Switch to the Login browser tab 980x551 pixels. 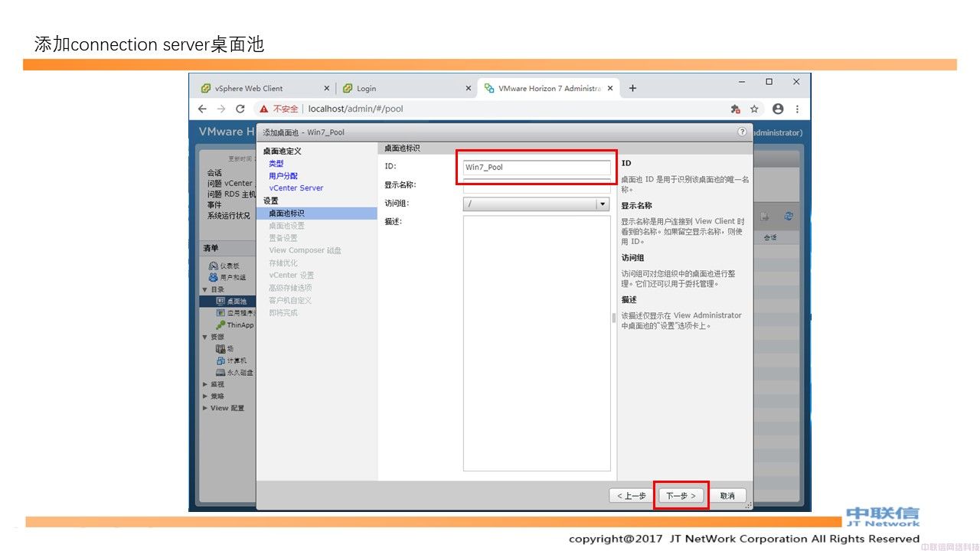(406, 88)
